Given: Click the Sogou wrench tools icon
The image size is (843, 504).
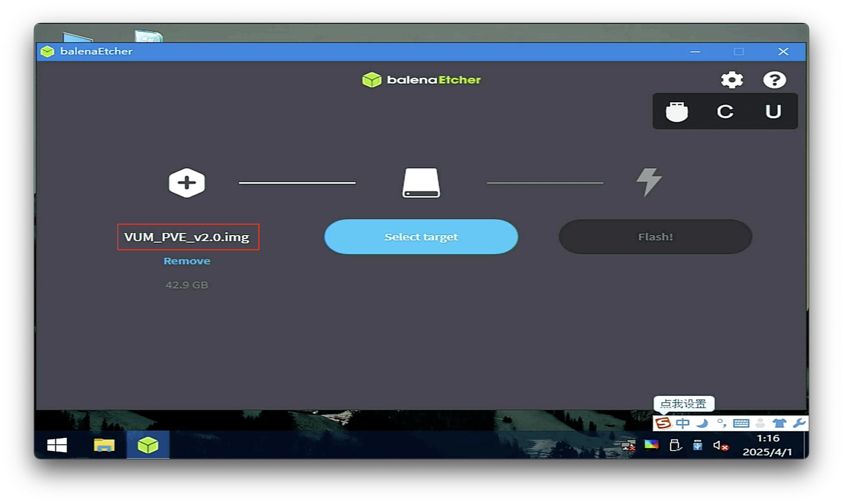Looking at the screenshot, I should [799, 423].
